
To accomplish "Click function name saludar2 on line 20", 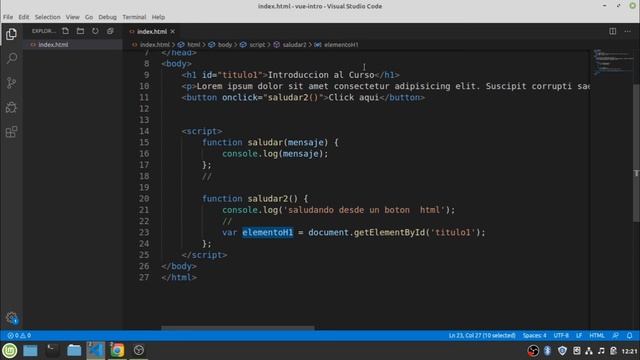I will pyautogui.click(x=268, y=199).
